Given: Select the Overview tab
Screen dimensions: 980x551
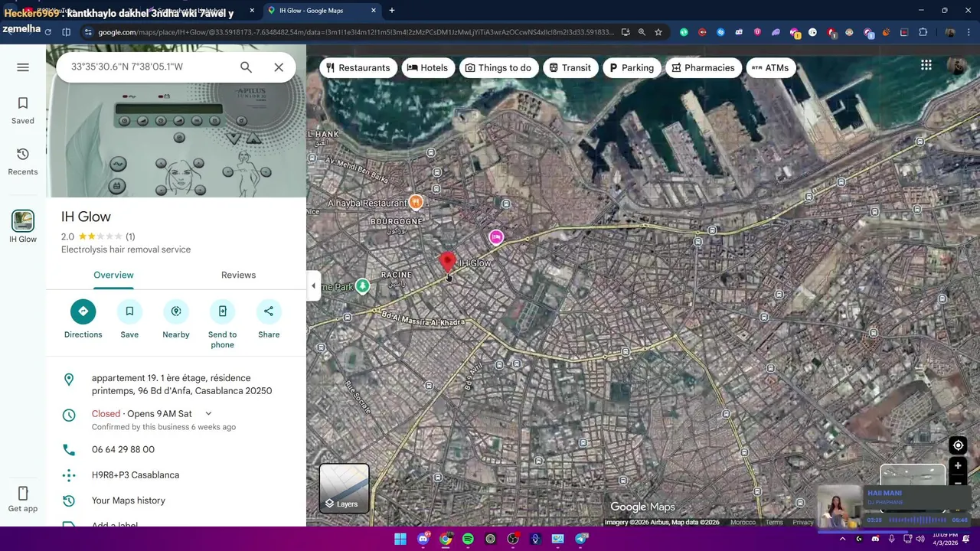Looking at the screenshot, I should (113, 275).
